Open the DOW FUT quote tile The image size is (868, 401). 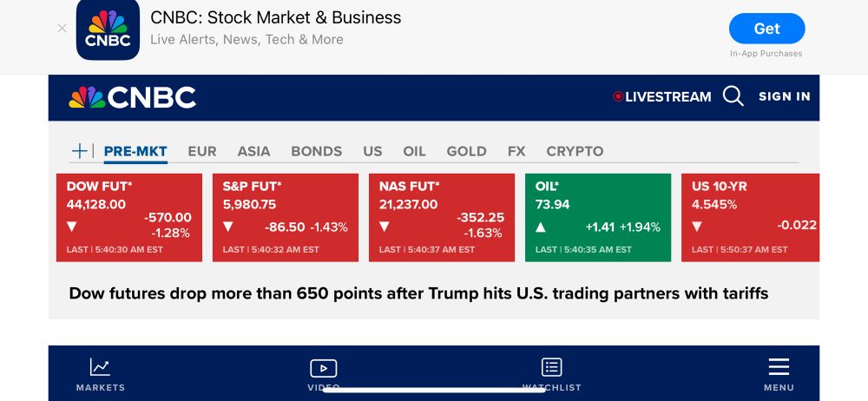(x=129, y=218)
